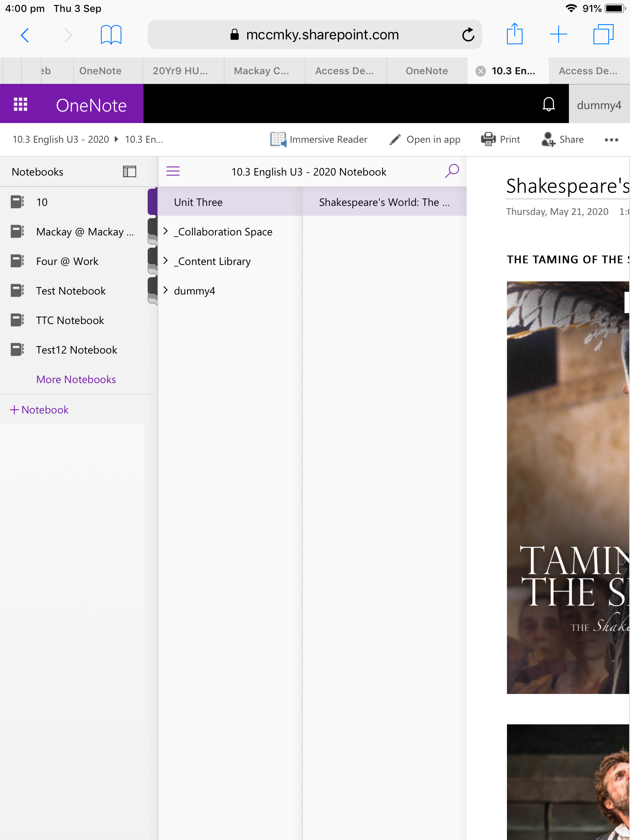Open notifications bell
630x840 pixels.
[549, 104]
